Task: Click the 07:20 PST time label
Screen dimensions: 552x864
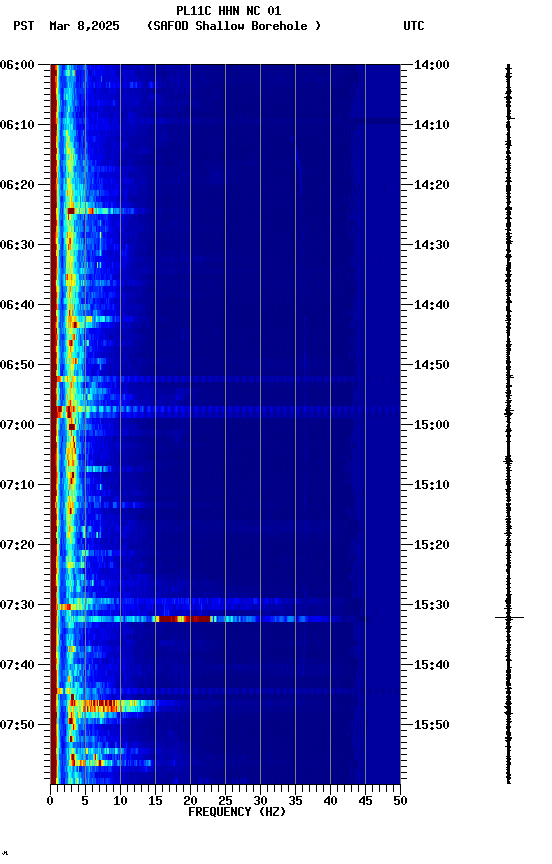Action: pos(17,545)
